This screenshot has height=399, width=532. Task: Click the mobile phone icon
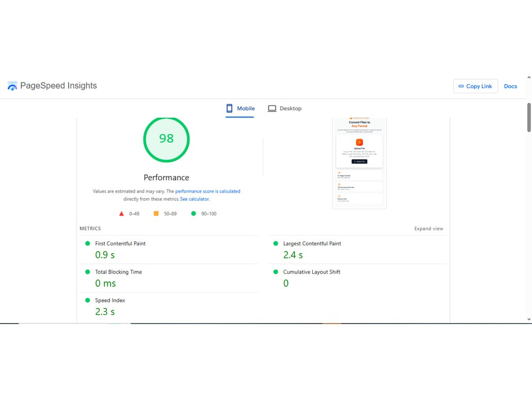pyautogui.click(x=229, y=109)
